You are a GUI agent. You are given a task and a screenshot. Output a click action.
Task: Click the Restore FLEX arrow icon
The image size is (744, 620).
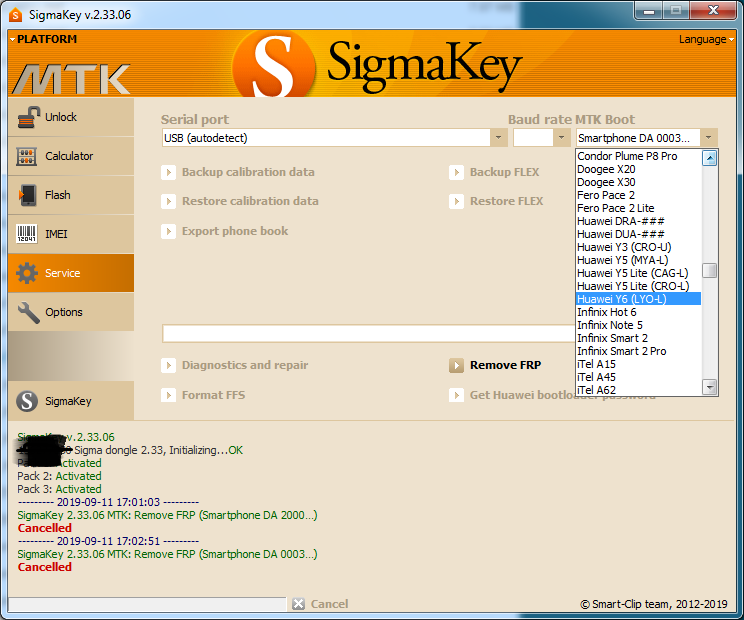[456, 202]
